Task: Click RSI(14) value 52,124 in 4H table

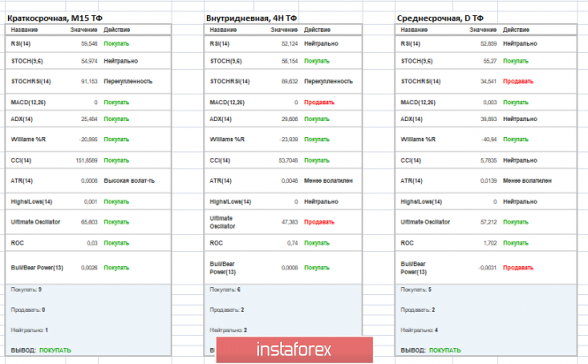Action: [289, 43]
